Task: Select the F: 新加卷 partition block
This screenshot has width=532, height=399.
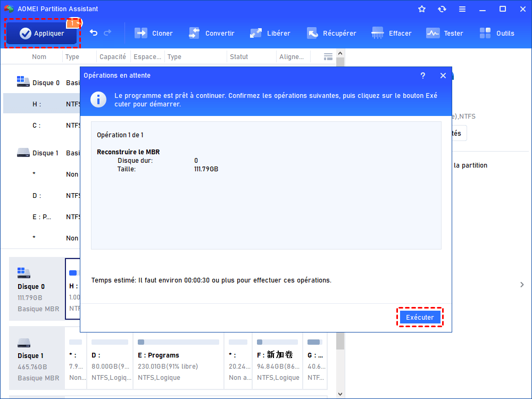Action: point(278,361)
